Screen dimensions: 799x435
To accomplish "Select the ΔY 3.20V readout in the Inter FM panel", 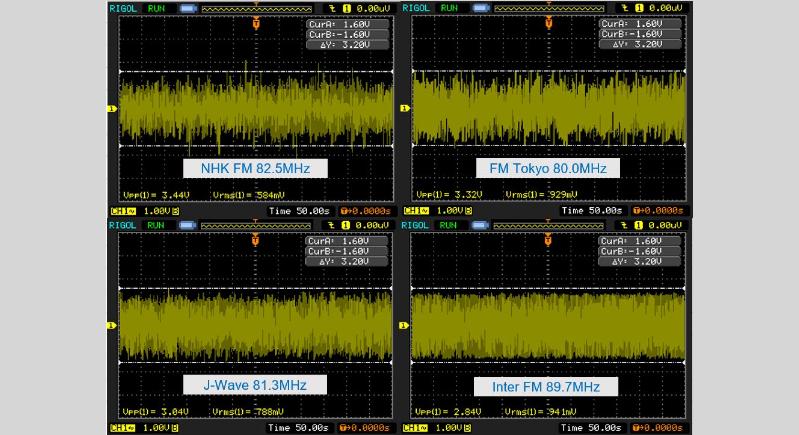I will pos(640,261).
